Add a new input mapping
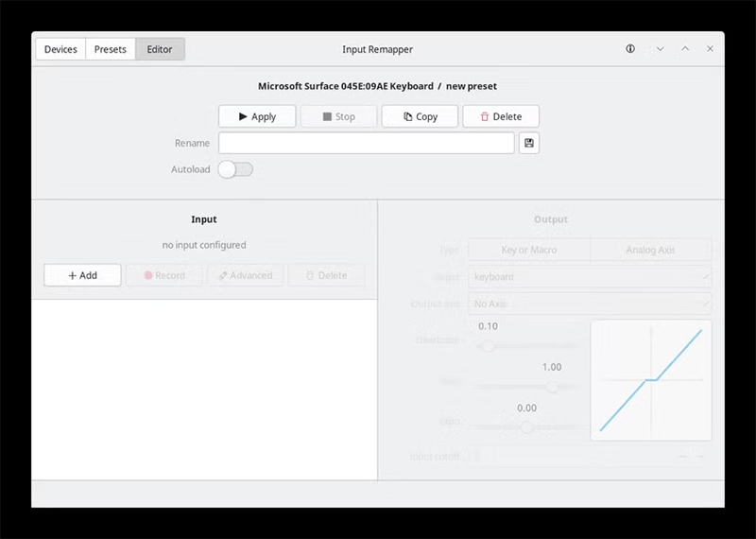756x539 pixels. coord(82,275)
